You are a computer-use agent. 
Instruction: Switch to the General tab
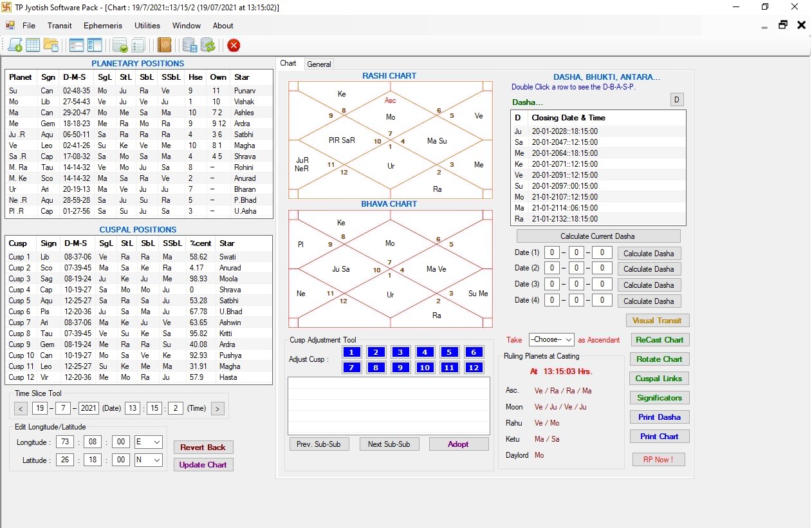click(x=318, y=64)
